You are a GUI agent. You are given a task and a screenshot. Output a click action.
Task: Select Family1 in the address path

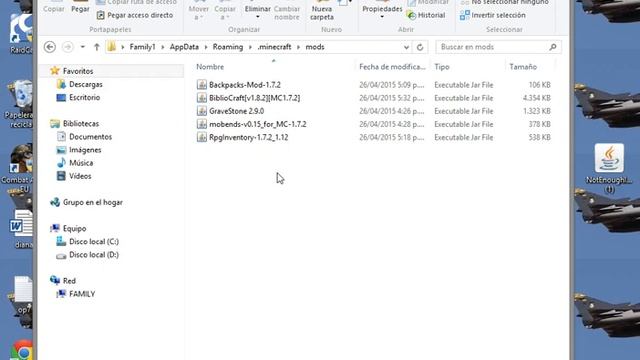coord(142,47)
